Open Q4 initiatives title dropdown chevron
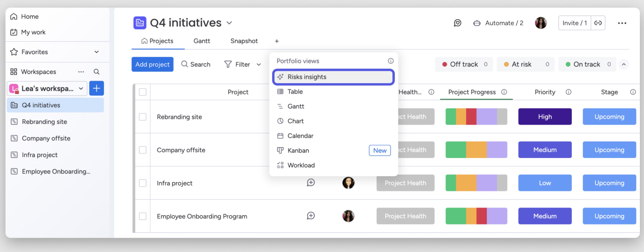Viewport: 644px width, 252px height. pyautogui.click(x=229, y=23)
